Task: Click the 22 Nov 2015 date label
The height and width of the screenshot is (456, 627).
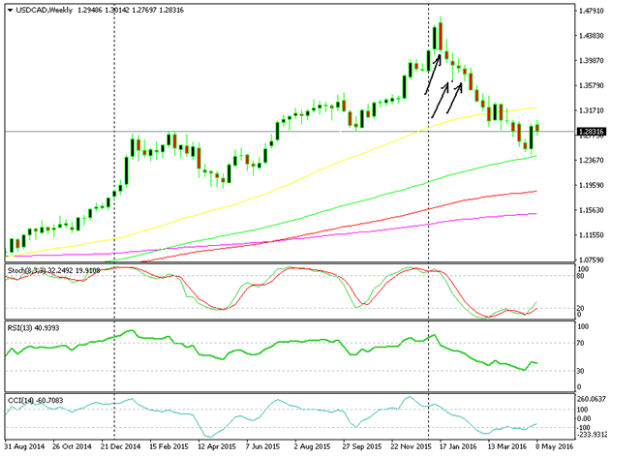Action: pyautogui.click(x=411, y=446)
